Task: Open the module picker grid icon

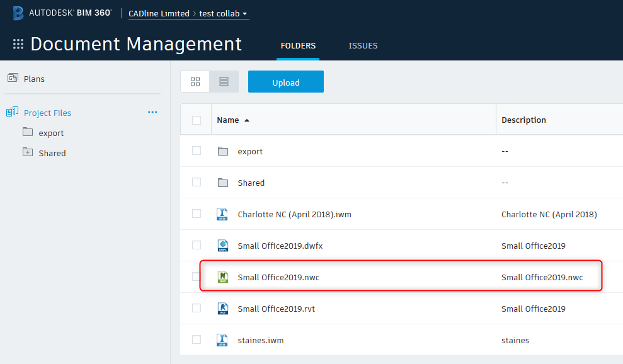Action: click(18, 44)
